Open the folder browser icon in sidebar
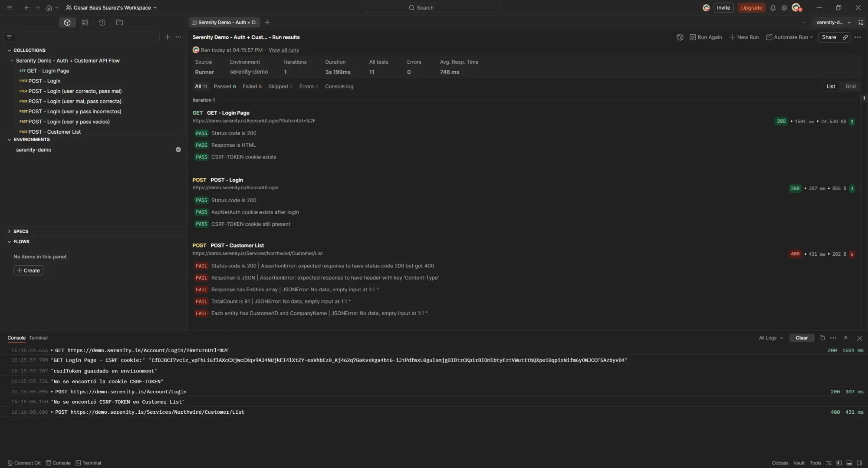Screen dimensions: 868x468 (119, 22)
